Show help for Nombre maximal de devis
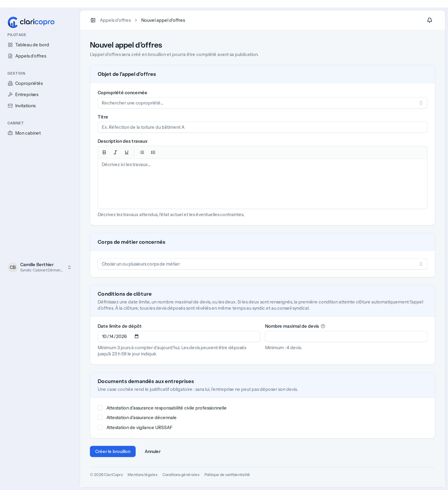The height and width of the screenshot is (490, 448). click(323, 326)
